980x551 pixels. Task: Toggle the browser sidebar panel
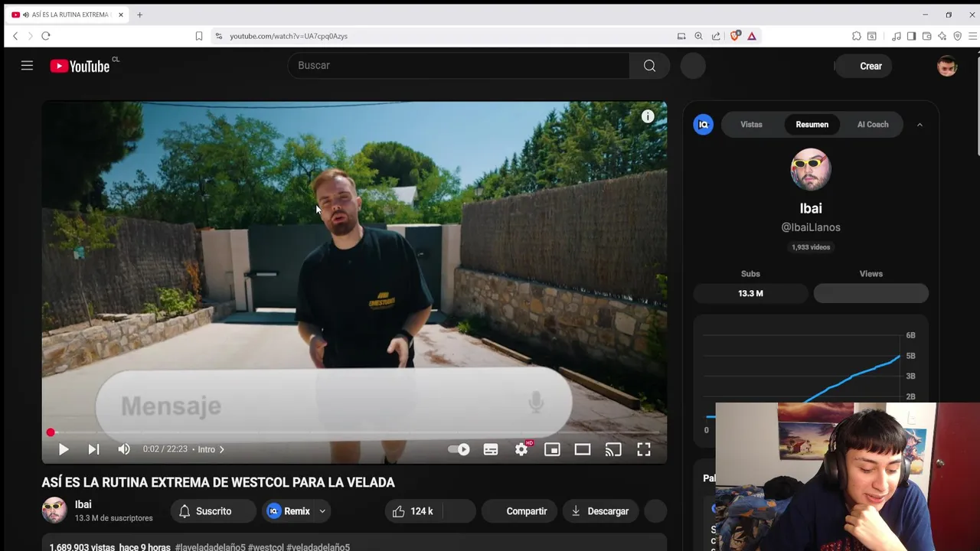click(911, 36)
